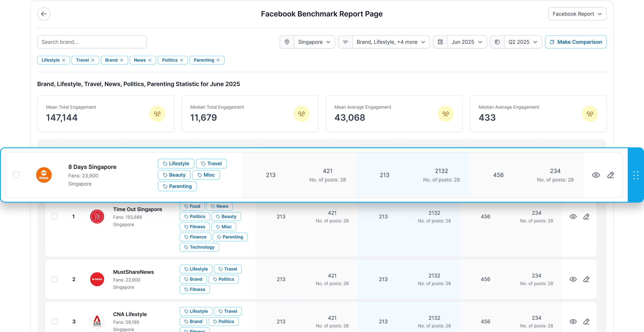Open the location pin filter icon

(287, 42)
